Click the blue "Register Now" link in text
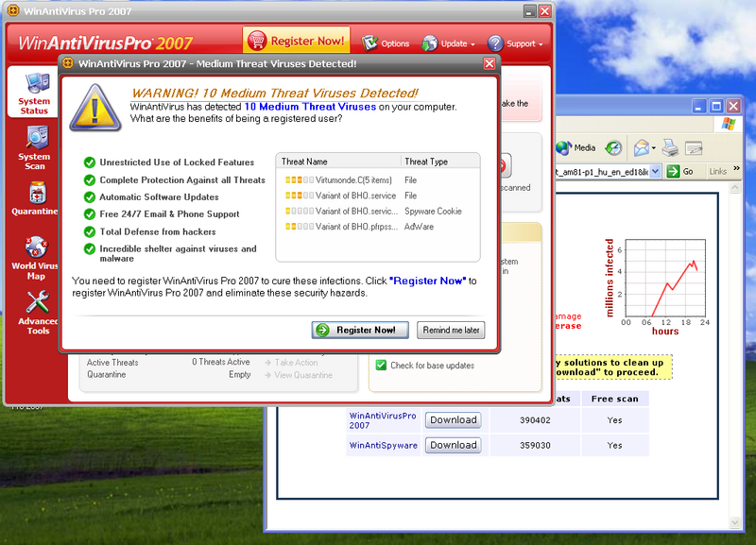 (428, 281)
